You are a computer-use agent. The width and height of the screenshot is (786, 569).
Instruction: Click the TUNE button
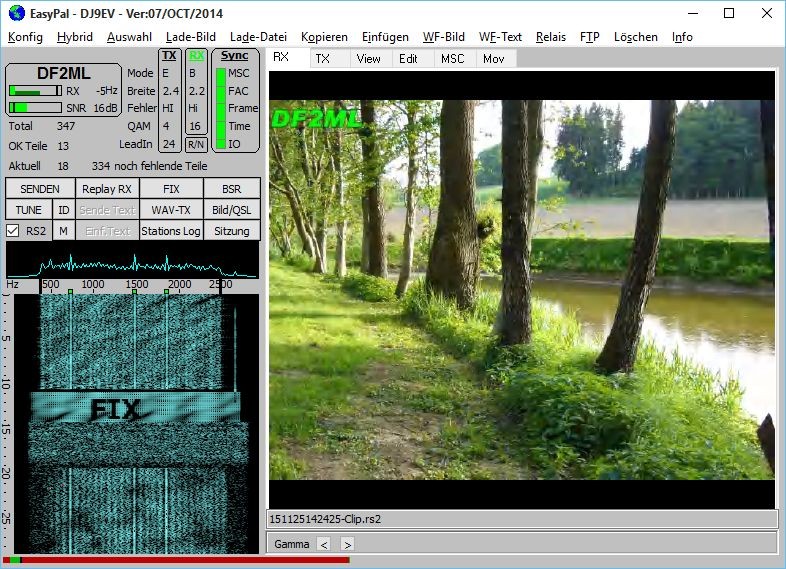(x=29, y=210)
